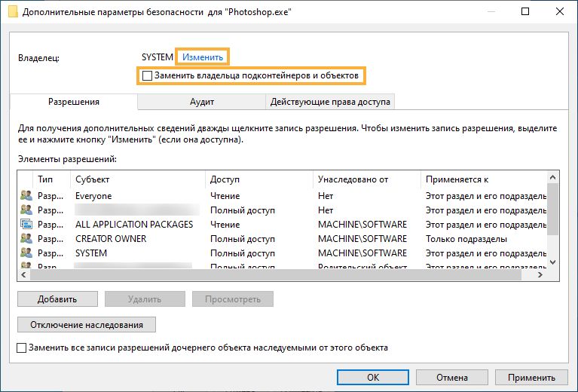Click the 'Отмена' button
The width and height of the screenshot is (578, 392).
[452, 377]
